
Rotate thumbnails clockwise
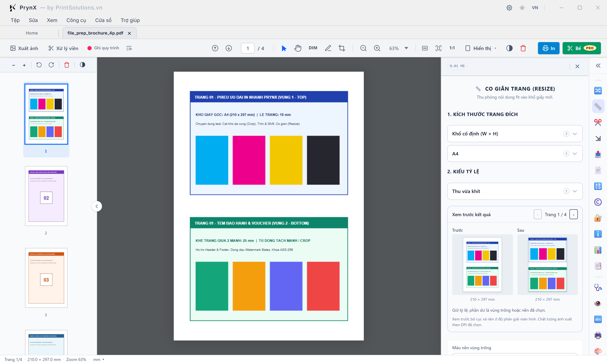click(x=51, y=65)
